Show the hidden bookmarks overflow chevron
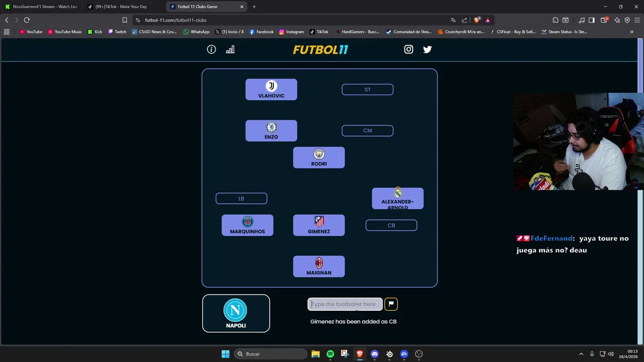Image resolution: width=644 pixels, height=362 pixels. pyautogui.click(x=632, y=32)
